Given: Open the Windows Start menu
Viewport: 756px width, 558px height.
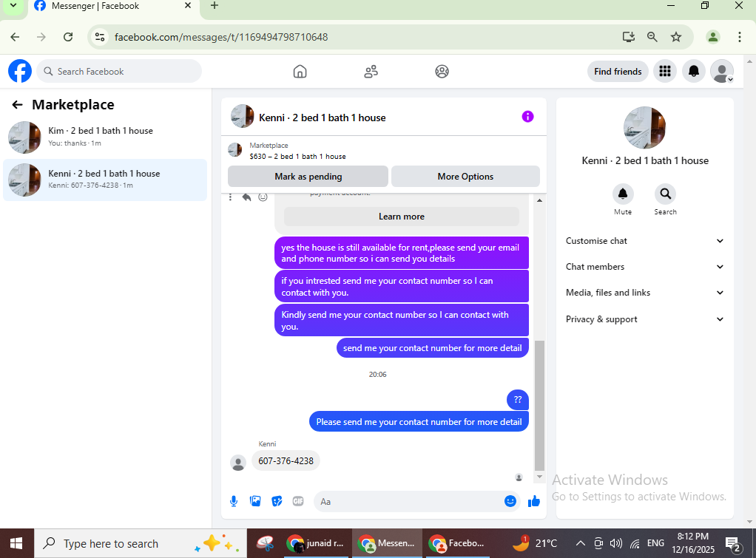Looking at the screenshot, I should 16,543.
